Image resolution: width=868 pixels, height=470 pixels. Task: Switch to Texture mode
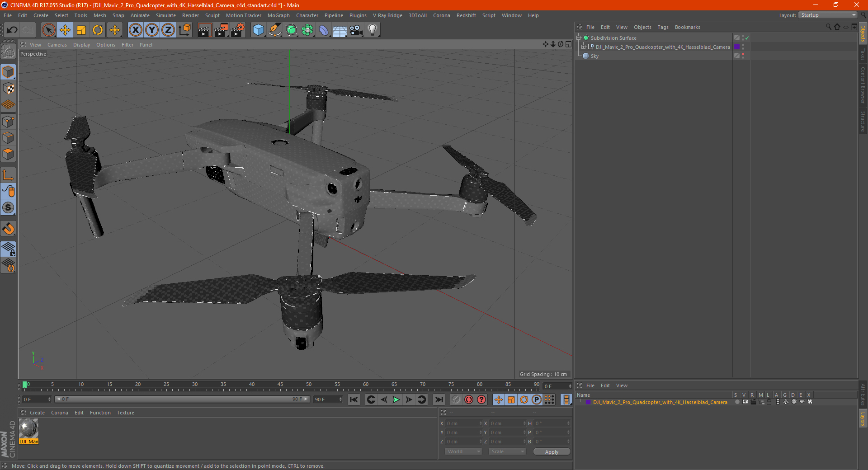tap(8, 89)
